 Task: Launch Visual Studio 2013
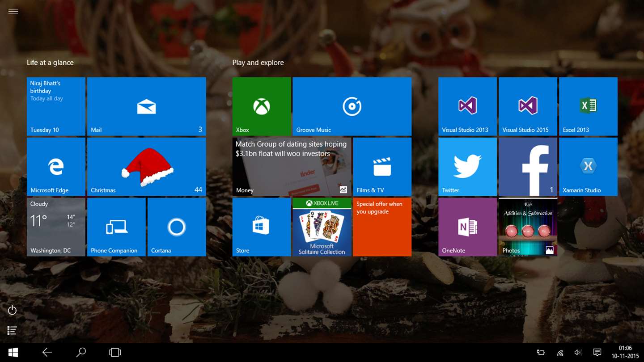467,106
